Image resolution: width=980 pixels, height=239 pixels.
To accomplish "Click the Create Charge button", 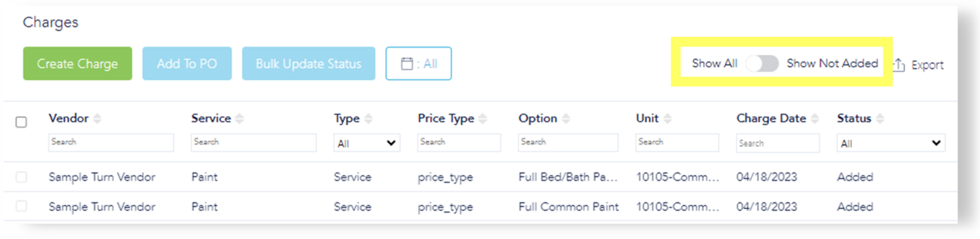I will [x=78, y=64].
